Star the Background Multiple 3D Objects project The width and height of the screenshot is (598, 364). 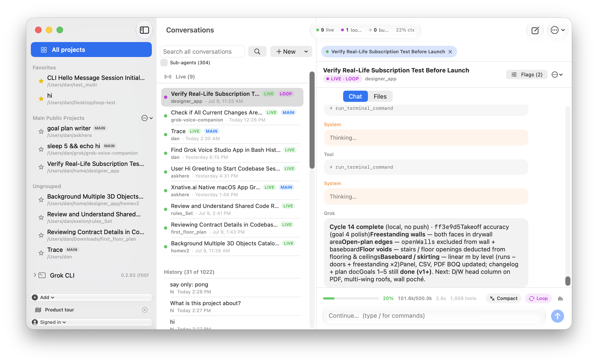coord(41,200)
